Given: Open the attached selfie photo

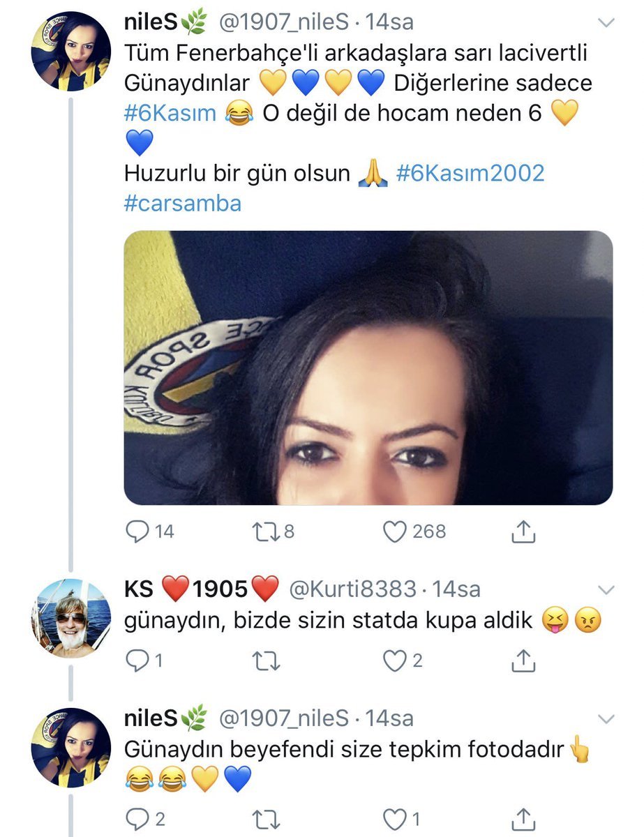Looking at the screenshot, I should (368, 368).
